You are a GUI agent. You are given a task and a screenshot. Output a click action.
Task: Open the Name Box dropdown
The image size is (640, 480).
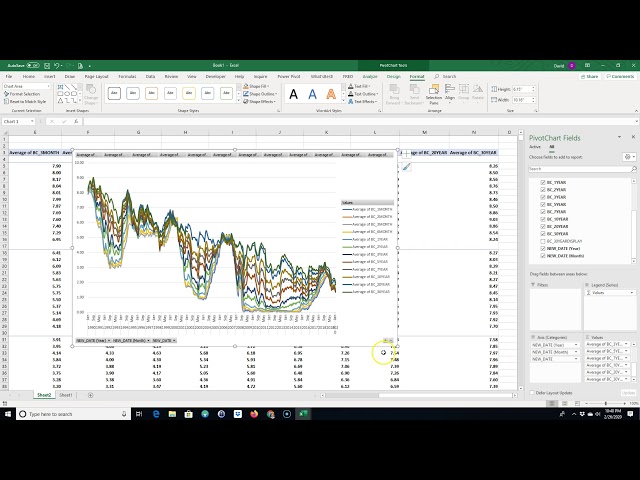tap(32, 122)
